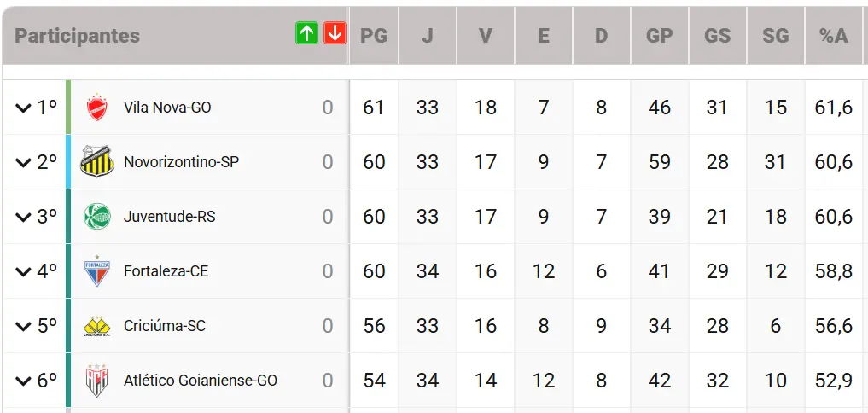
Task: Click the green up-arrow icon in header
Action: pyautogui.click(x=306, y=34)
